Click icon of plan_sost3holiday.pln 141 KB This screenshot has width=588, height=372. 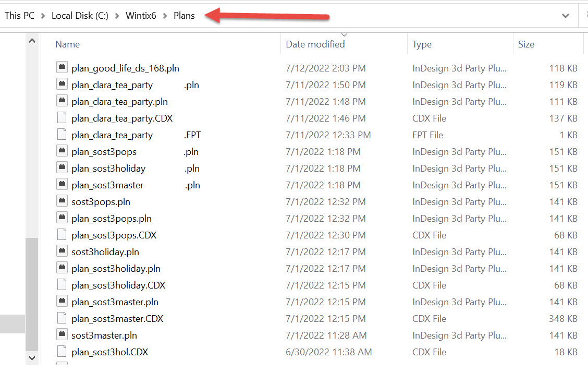click(62, 268)
